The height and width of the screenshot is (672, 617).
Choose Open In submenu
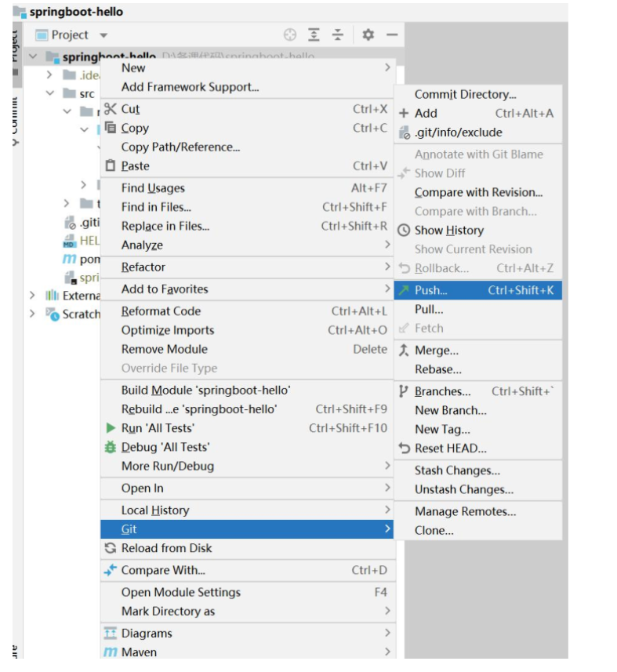pos(247,488)
